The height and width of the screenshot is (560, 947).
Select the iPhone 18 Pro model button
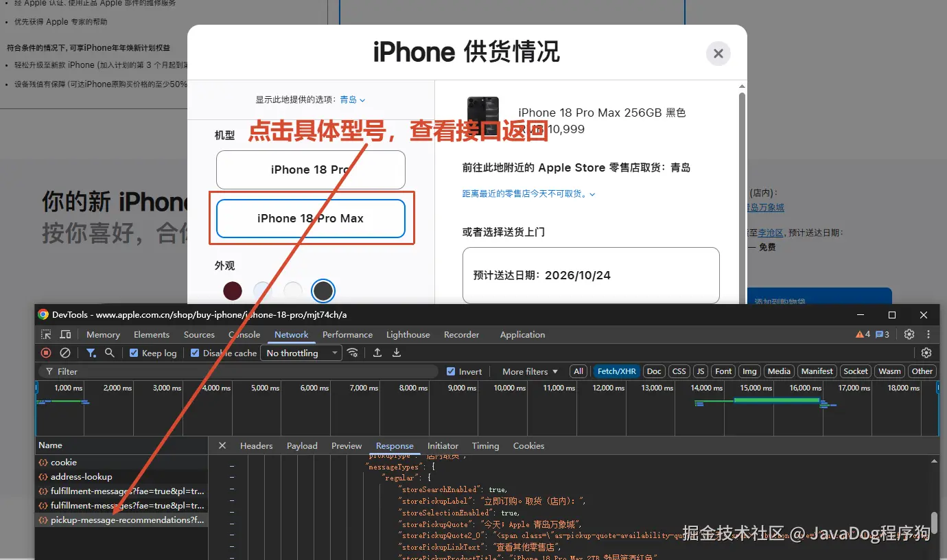pyautogui.click(x=311, y=170)
